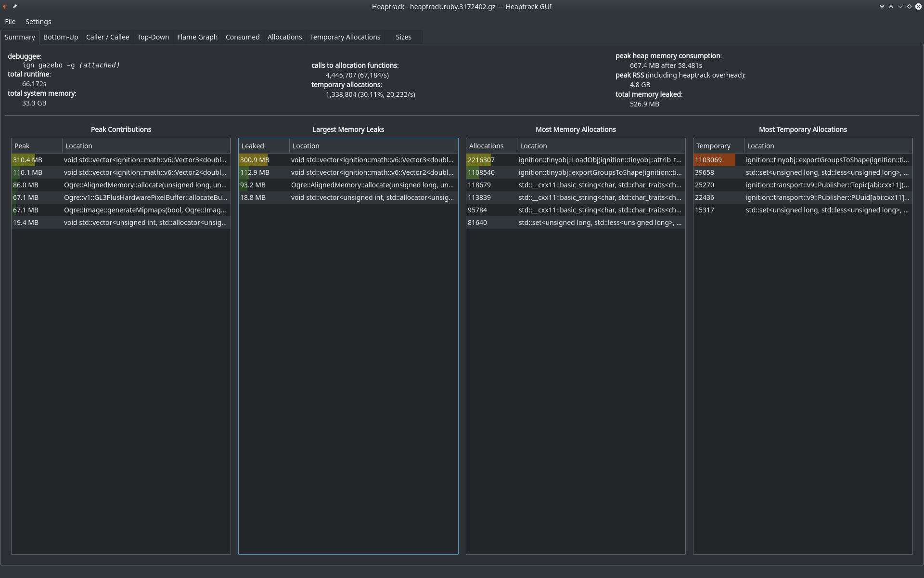Click peak heap 310.4 MB contribution row
The width and height of the screenshot is (924, 578).
tap(120, 160)
